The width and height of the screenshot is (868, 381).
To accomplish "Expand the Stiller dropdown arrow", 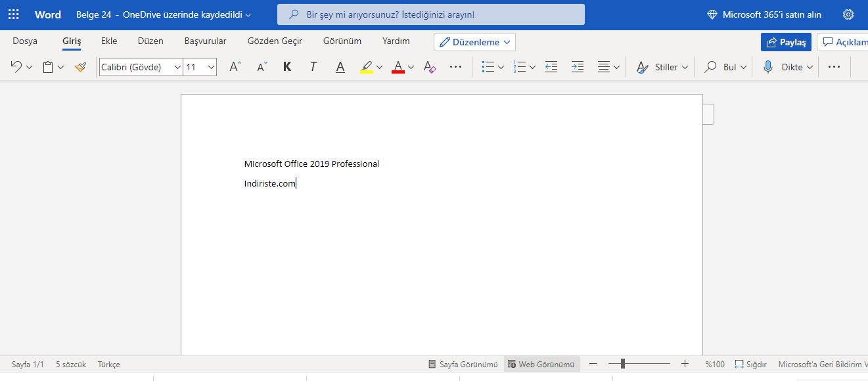I will click(685, 67).
